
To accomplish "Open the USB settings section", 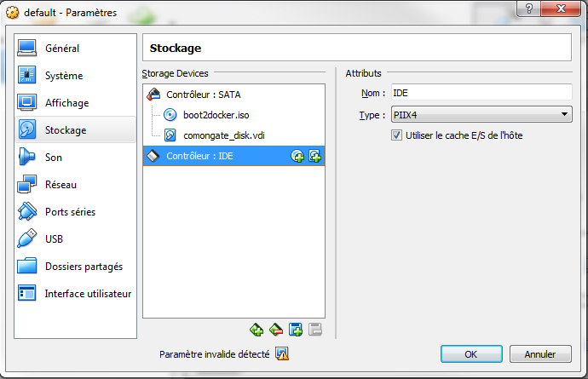I will click(75, 238).
